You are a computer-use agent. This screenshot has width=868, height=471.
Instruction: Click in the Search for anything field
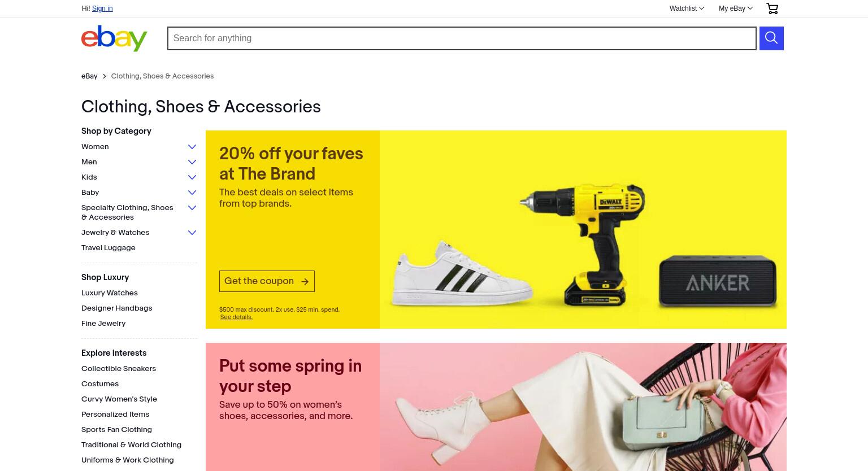[462, 38]
